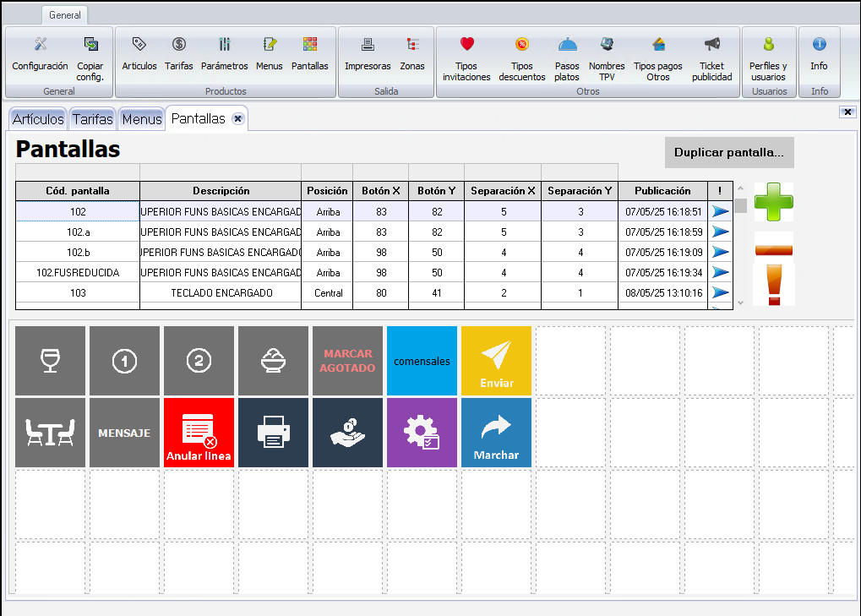Click the publish arrow for row 102
The image size is (861, 616).
(x=721, y=211)
